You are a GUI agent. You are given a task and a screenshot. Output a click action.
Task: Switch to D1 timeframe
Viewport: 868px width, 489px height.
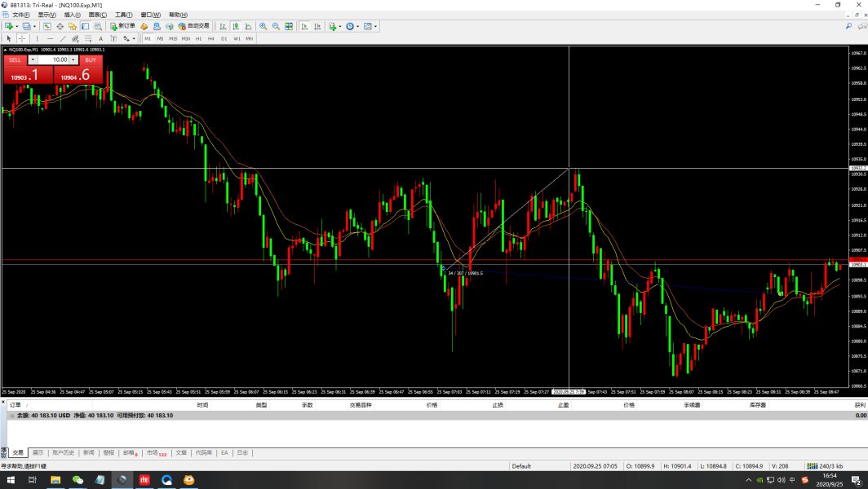(224, 39)
